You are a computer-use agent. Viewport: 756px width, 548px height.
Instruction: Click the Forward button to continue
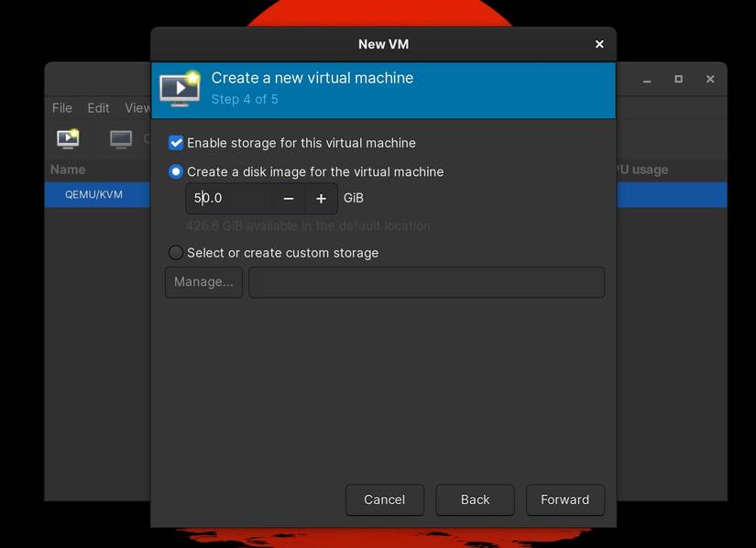tap(564, 499)
